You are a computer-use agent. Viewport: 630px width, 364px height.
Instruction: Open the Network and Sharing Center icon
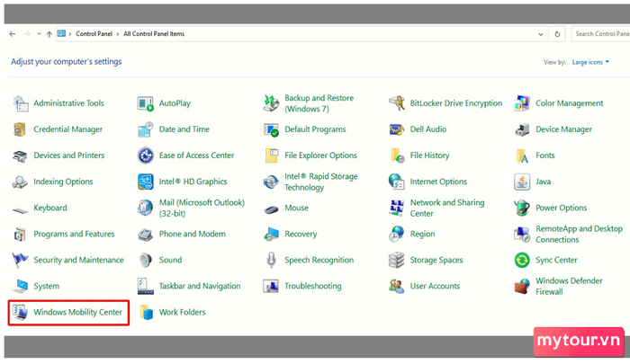[x=397, y=208]
